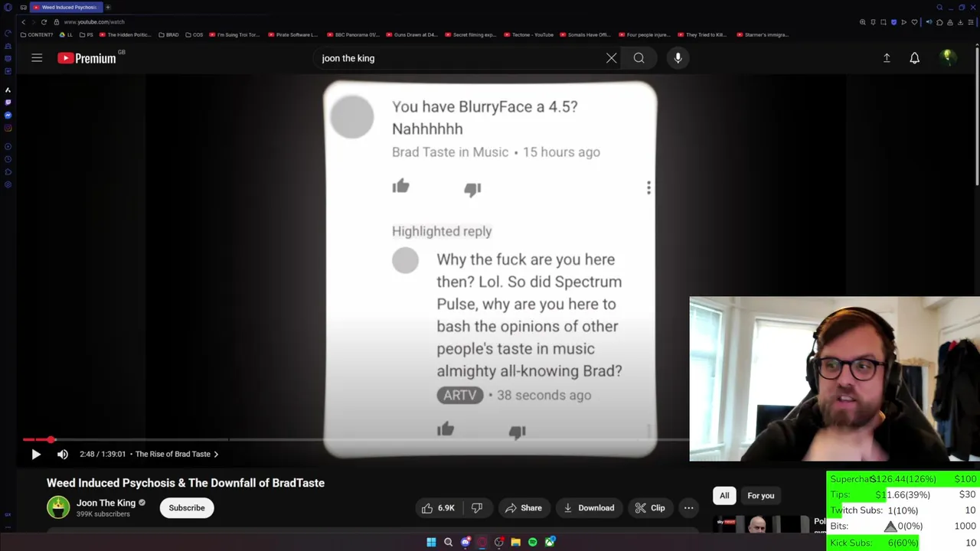Open 'The Hidden Politic...' bookmark
This screenshot has width=980, height=551.
pyautogui.click(x=126, y=34)
